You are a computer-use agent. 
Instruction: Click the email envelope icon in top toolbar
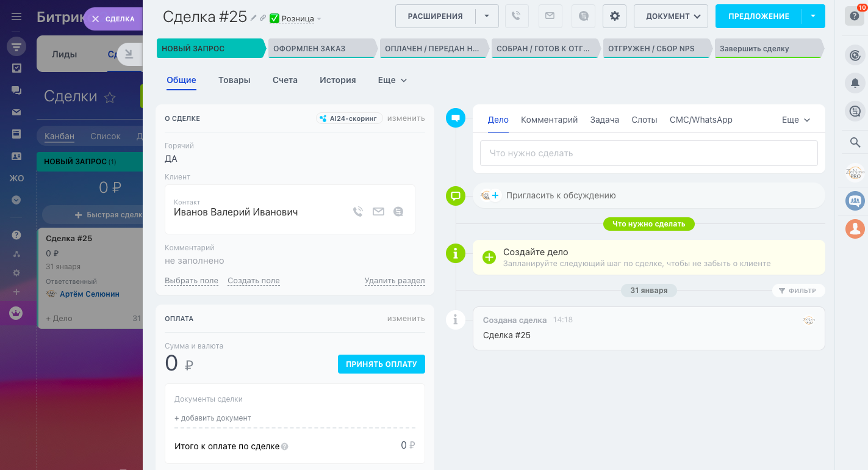[550, 16]
